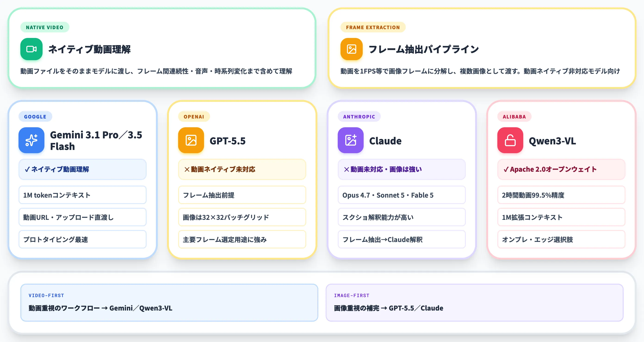Click the orange image icon beside フレーム抽出パイプライン

click(x=351, y=49)
